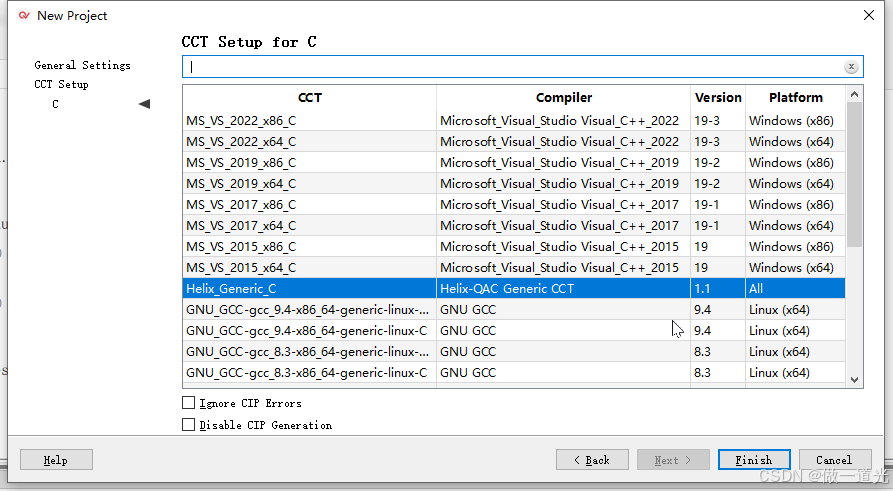
Task: Enable the Ignore CIP Errors checkbox
Action: [189, 403]
